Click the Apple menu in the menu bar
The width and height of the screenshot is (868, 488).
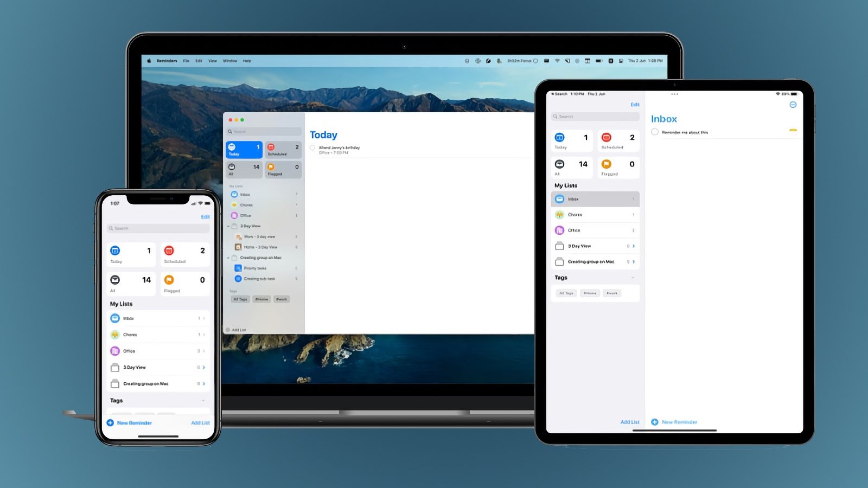[148, 61]
